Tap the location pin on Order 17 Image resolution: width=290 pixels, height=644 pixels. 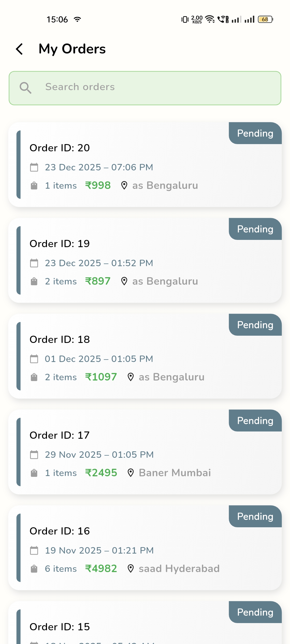[x=131, y=473]
